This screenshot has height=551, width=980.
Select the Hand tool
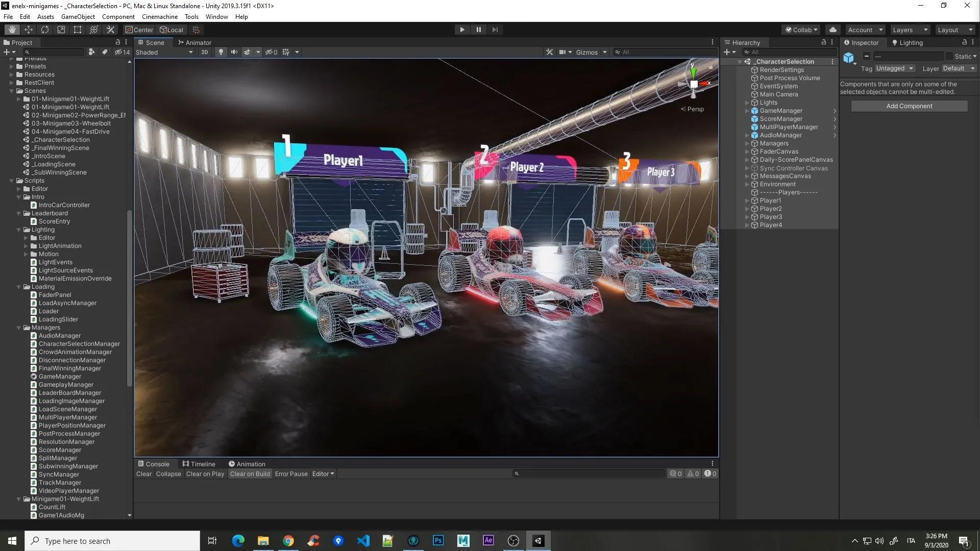pyautogui.click(x=12, y=30)
